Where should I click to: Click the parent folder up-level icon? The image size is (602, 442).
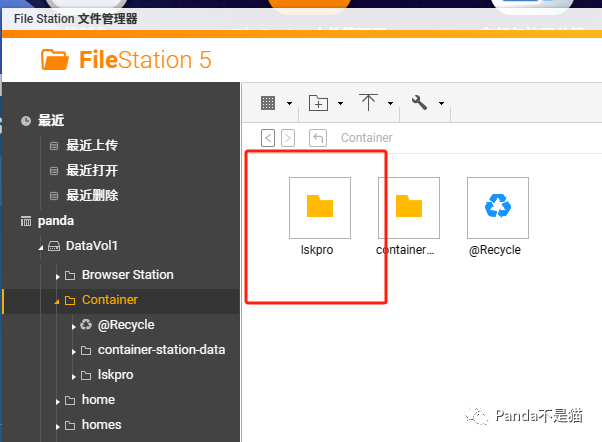(318, 138)
